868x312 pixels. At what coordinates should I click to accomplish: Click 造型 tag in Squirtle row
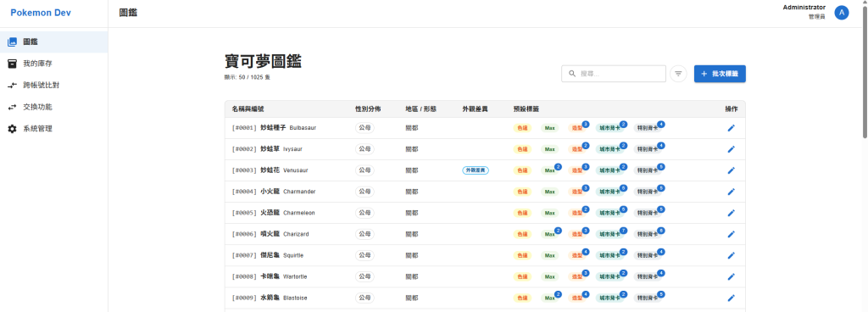(576, 255)
